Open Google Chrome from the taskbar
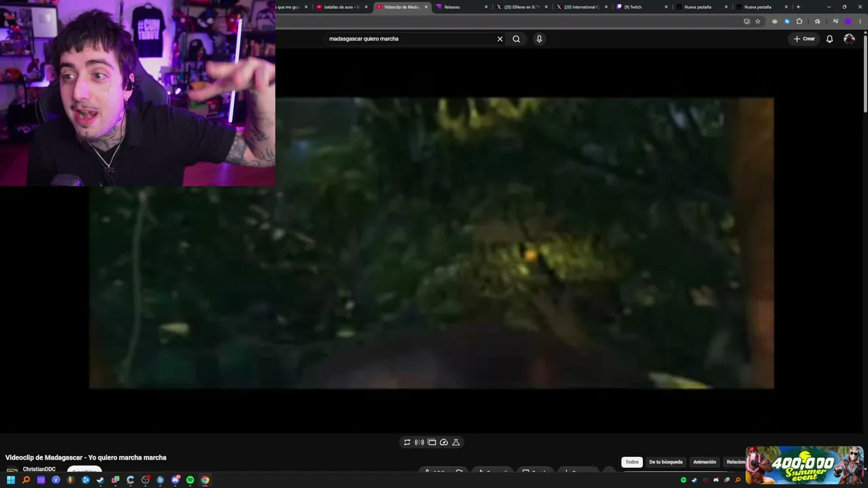 pyautogui.click(x=205, y=480)
